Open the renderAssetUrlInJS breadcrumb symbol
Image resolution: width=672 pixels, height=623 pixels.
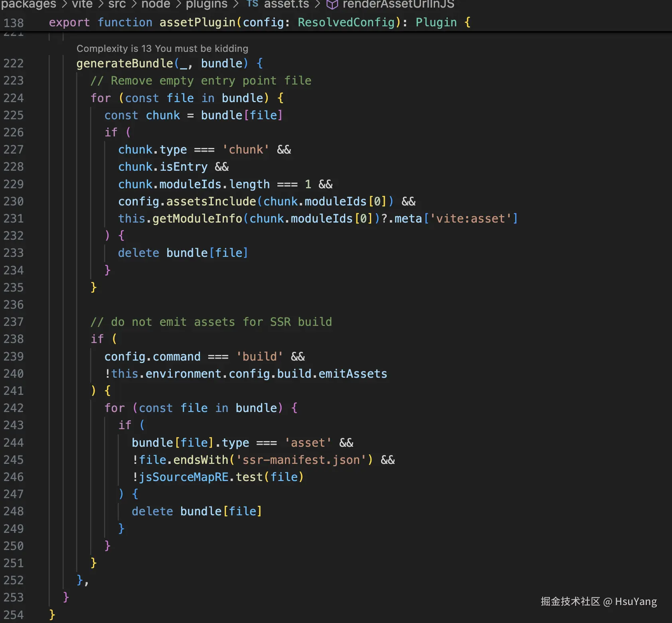[x=398, y=4]
